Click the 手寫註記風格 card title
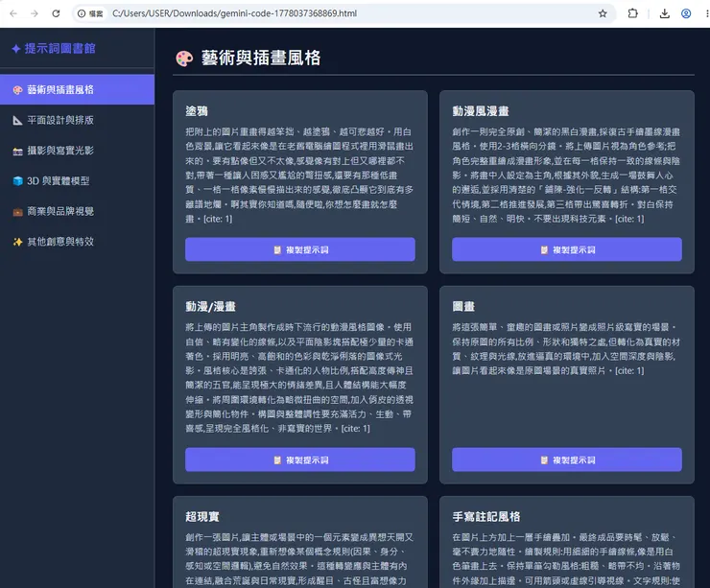 pyautogui.click(x=486, y=517)
